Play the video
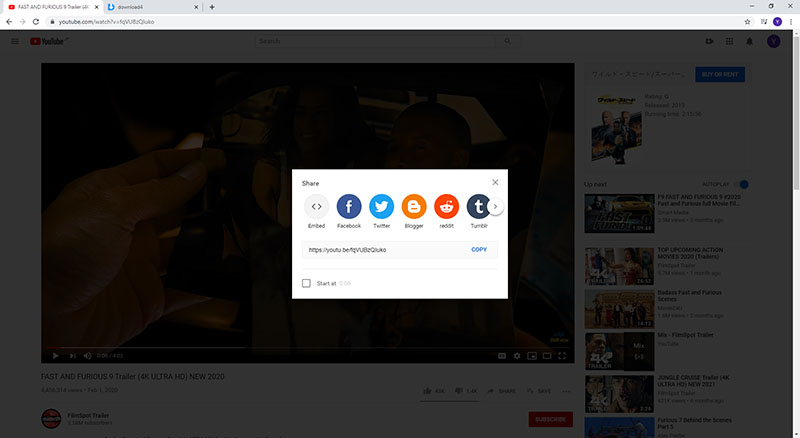 click(x=56, y=356)
